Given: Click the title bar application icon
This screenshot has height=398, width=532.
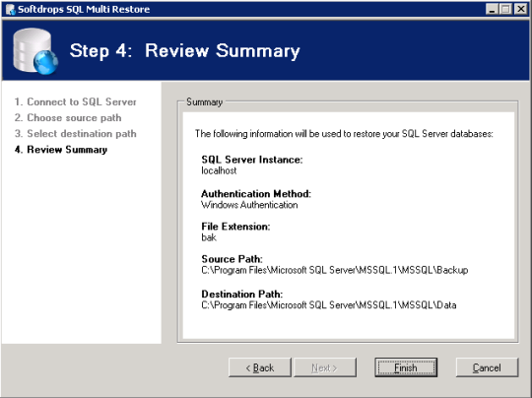Looking at the screenshot, I should coord(11,9).
